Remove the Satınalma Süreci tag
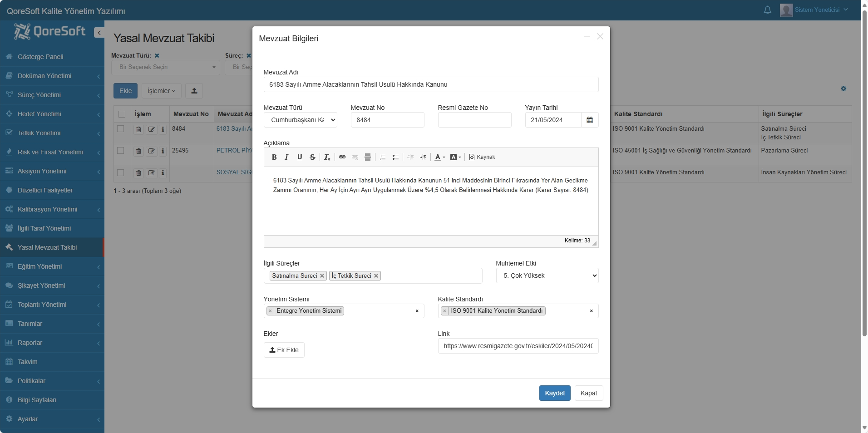This screenshot has height=433, width=868. click(x=322, y=276)
